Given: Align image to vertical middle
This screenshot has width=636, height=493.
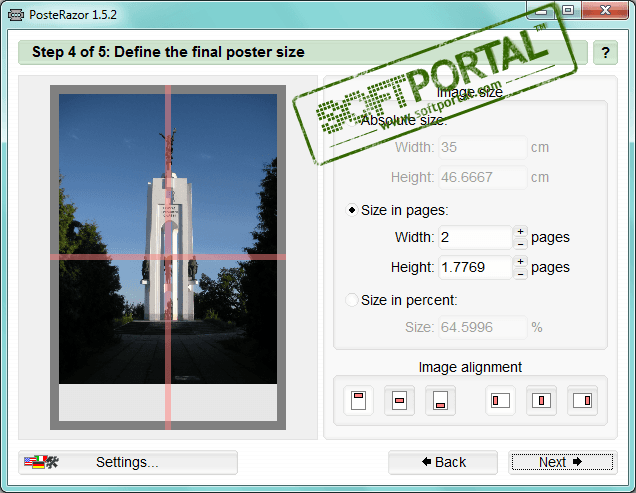Looking at the screenshot, I should pos(400,400).
